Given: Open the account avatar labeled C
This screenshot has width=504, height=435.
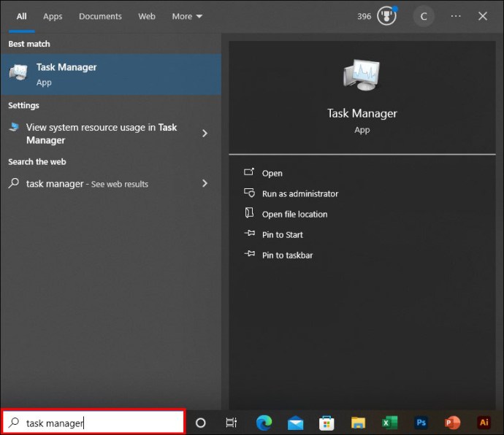Looking at the screenshot, I should [x=424, y=16].
